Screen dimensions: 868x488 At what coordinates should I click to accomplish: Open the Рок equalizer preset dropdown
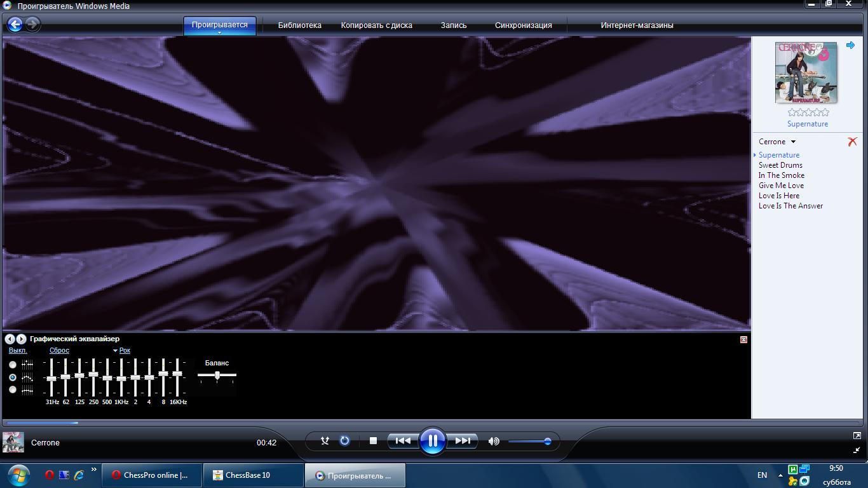121,351
